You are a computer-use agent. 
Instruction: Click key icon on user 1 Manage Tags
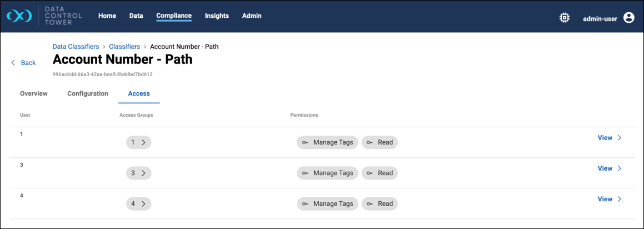[305, 142]
